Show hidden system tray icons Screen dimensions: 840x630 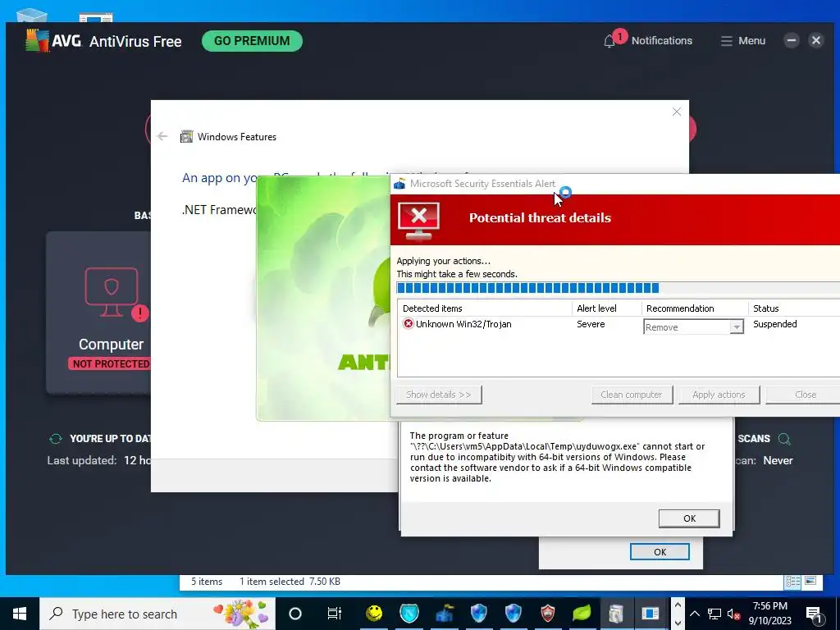point(695,614)
